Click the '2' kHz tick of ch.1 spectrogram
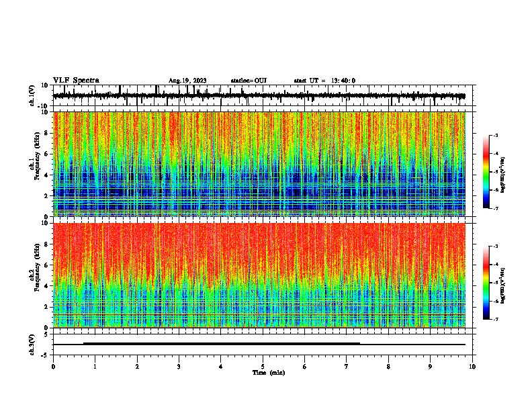The width and height of the screenshot is (532, 411). (x=47, y=195)
